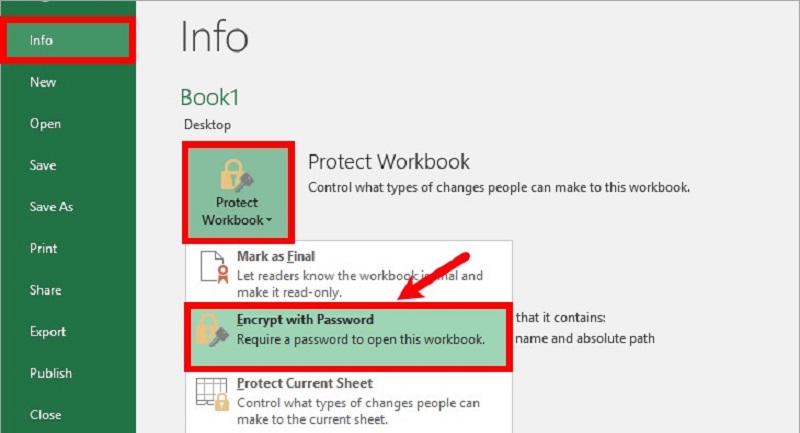Screen dimensions: 800x433
Task: Click the Protect Current Sheet grid icon
Action: pyautogui.click(x=212, y=394)
